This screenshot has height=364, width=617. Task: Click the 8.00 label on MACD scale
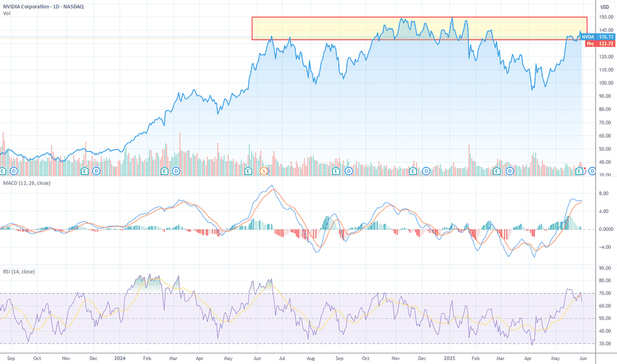pyautogui.click(x=604, y=194)
